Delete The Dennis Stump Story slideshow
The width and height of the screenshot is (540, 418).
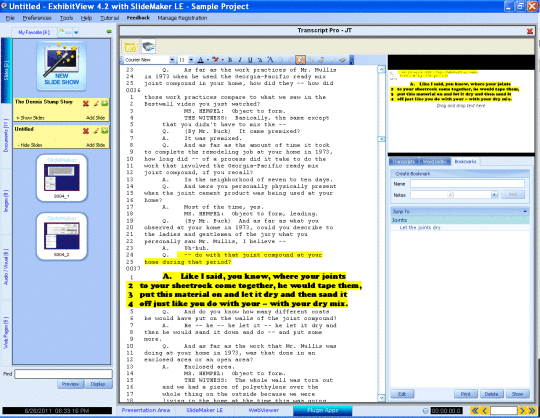(86, 103)
